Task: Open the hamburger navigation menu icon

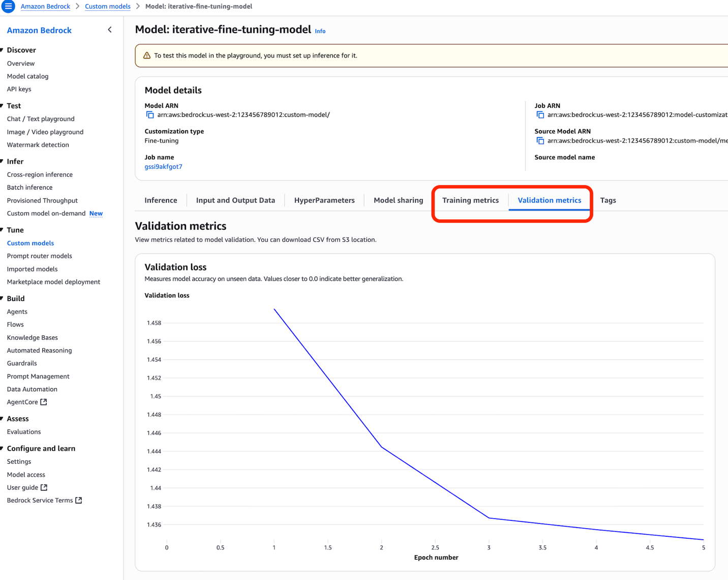Action: coord(8,6)
